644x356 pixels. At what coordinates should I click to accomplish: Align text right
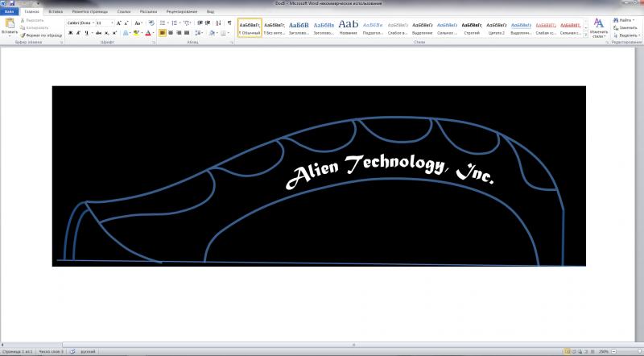pyautogui.click(x=179, y=33)
